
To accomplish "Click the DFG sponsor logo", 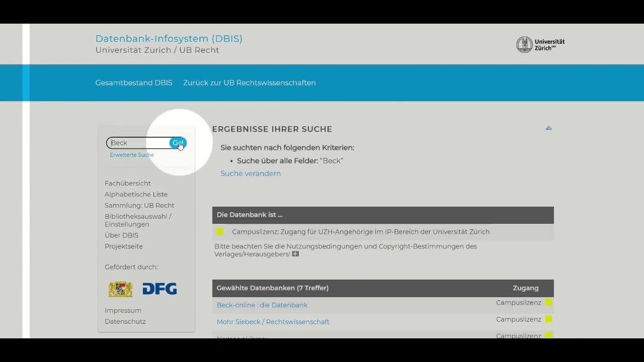I will tap(159, 289).
